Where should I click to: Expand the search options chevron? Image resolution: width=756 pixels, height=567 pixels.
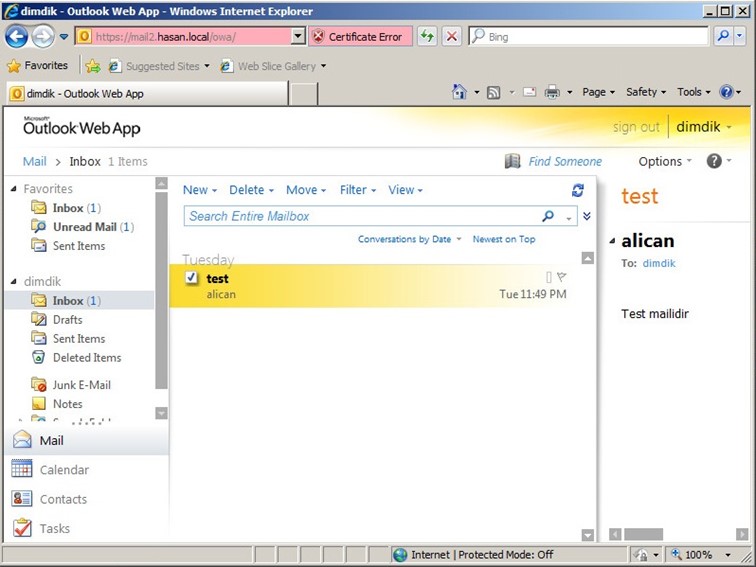coord(587,216)
